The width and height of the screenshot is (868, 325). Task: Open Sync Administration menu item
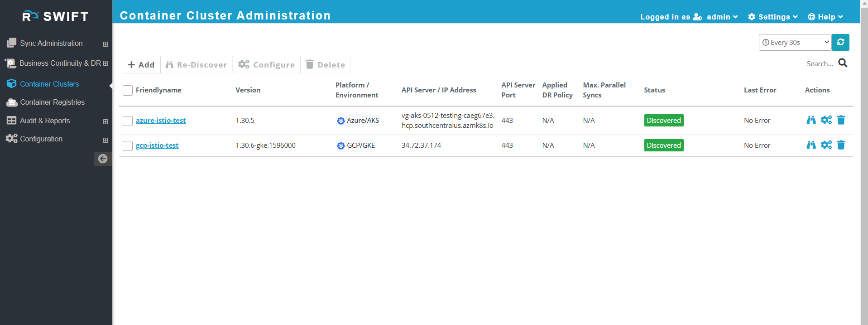coord(51,43)
